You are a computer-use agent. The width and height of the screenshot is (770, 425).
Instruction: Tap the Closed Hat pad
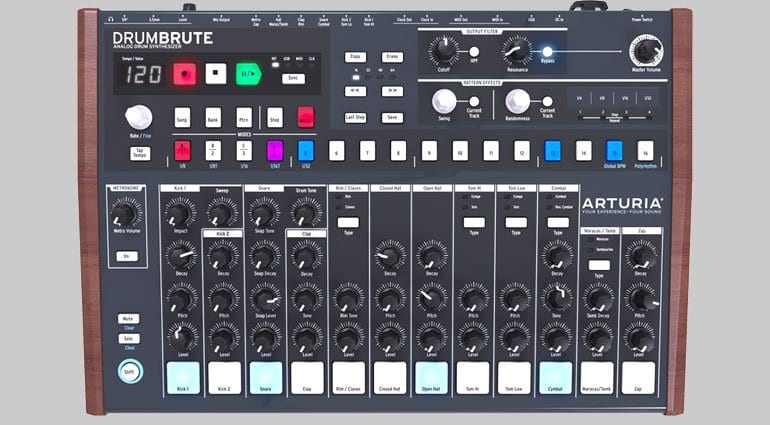click(390, 378)
